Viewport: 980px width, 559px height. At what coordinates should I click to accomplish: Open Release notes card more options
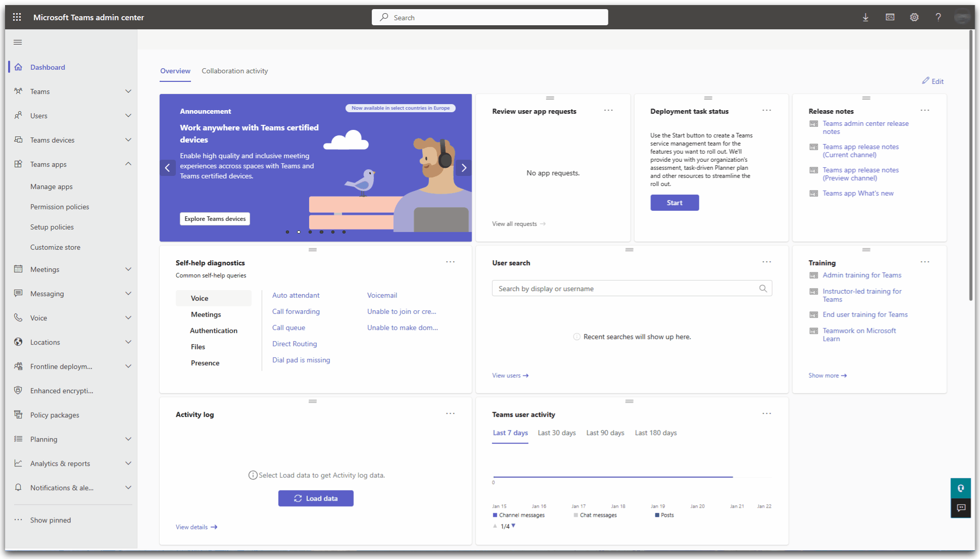[x=925, y=111]
